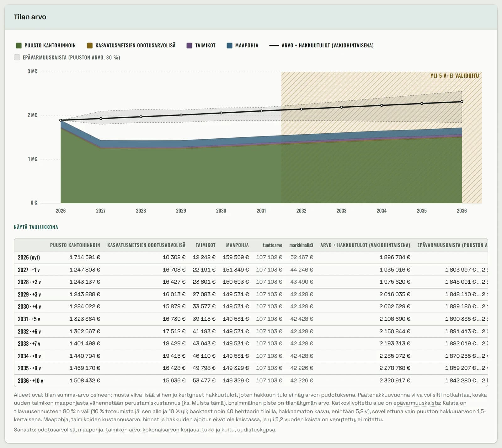Click the 53 477 € taimikot cell

pos(204,381)
